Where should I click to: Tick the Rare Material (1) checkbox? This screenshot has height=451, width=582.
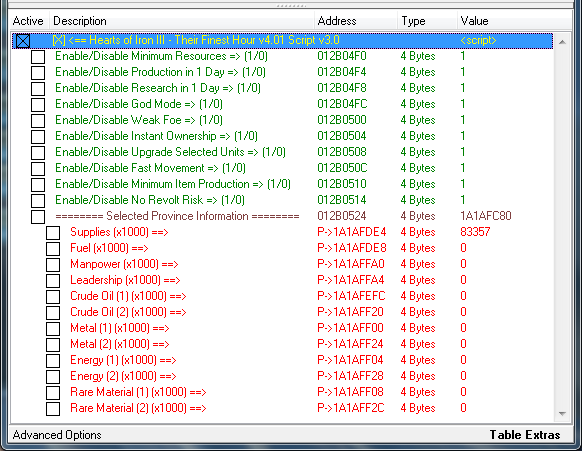click(53, 392)
